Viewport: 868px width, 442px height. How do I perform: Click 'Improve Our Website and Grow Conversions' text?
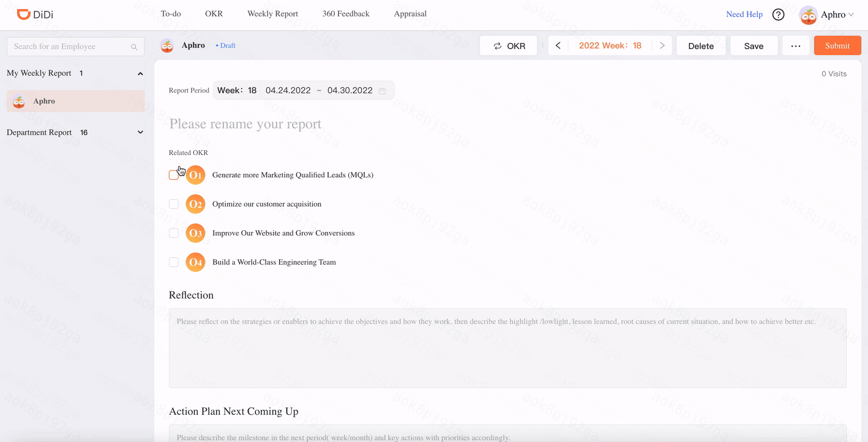pyautogui.click(x=283, y=233)
